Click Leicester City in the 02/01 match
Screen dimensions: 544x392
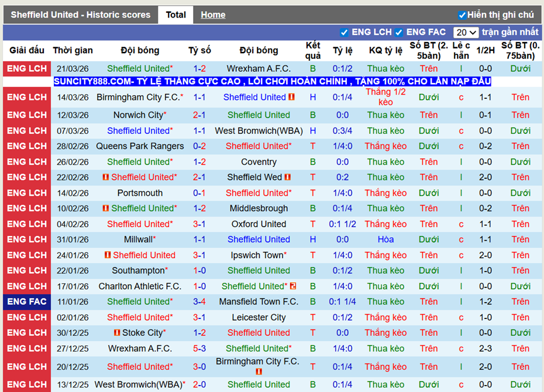259,317
